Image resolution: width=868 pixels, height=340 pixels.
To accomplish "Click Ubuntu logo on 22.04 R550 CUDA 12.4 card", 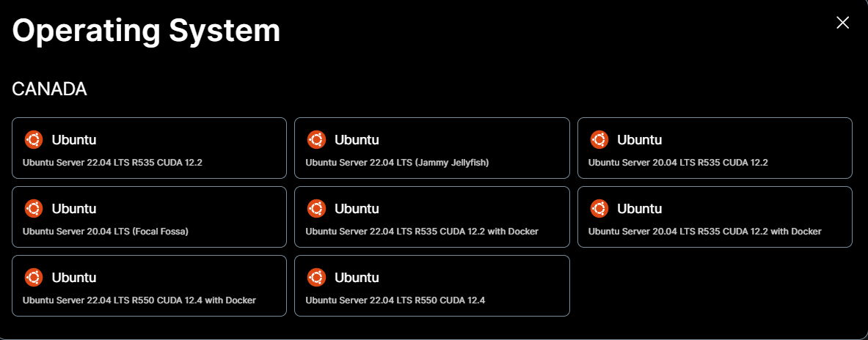I will click(x=317, y=277).
